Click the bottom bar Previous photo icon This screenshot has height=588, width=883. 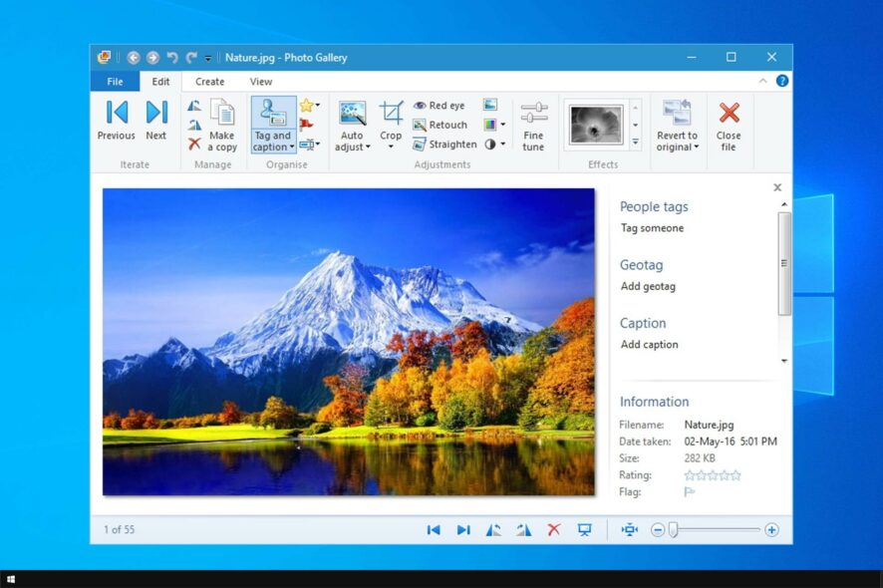[x=434, y=530]
